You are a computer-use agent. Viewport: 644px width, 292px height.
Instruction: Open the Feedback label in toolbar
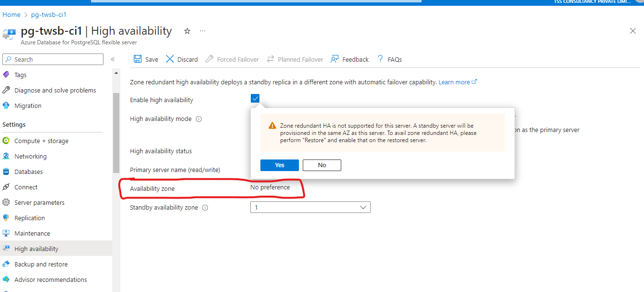coord(356,59)
